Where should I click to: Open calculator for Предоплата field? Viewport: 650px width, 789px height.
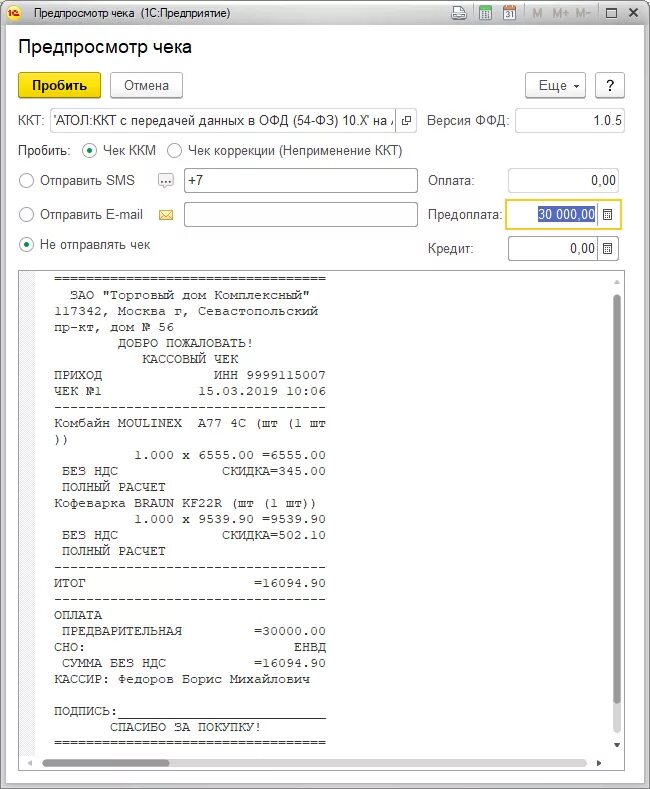coord(608,215)
